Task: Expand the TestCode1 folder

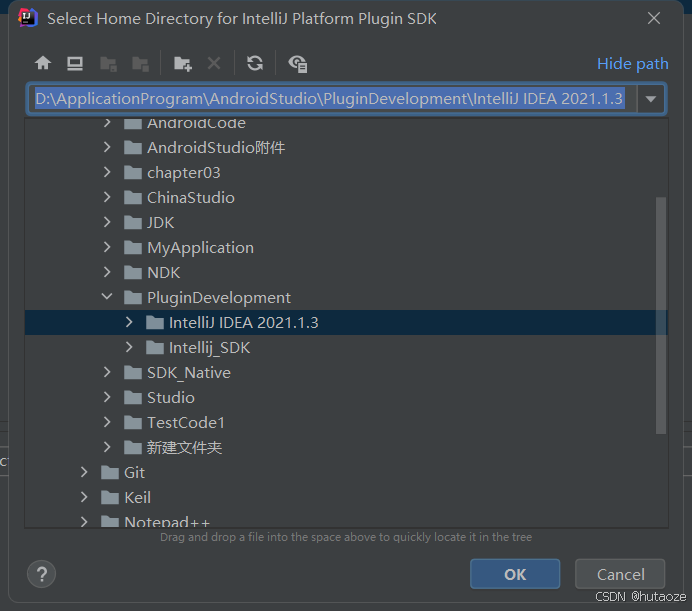Action: point(107,422)
